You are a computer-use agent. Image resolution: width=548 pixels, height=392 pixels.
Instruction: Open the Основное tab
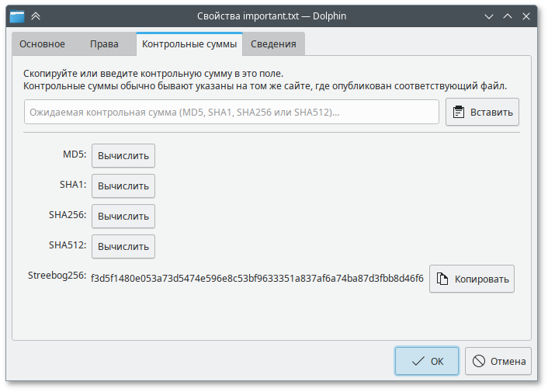(42, 44)
